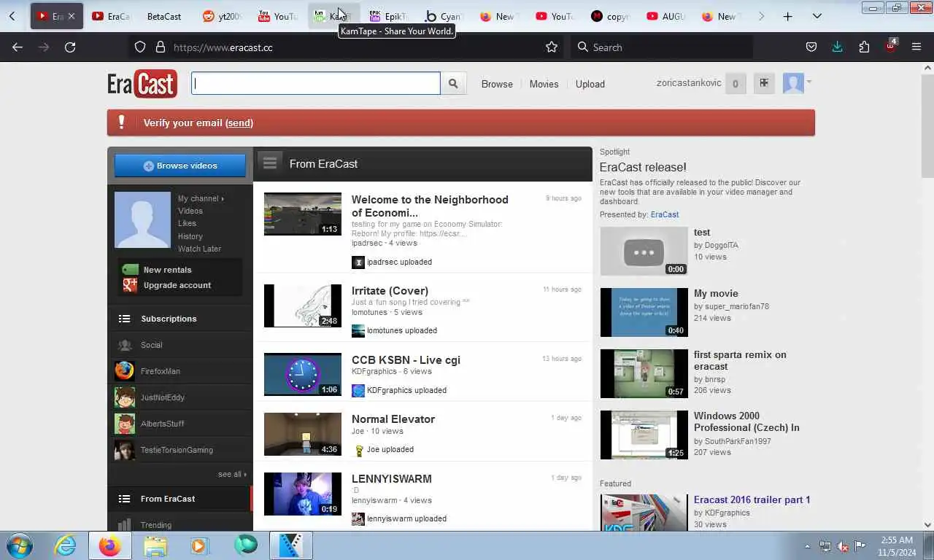Click the notification count 0 box
Screen dimensions: 934x560
point(736,83)
